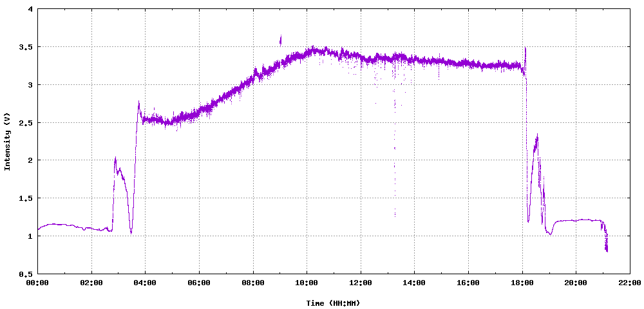Select the "02:00" x-axis tick label

[x=91, y=283]
